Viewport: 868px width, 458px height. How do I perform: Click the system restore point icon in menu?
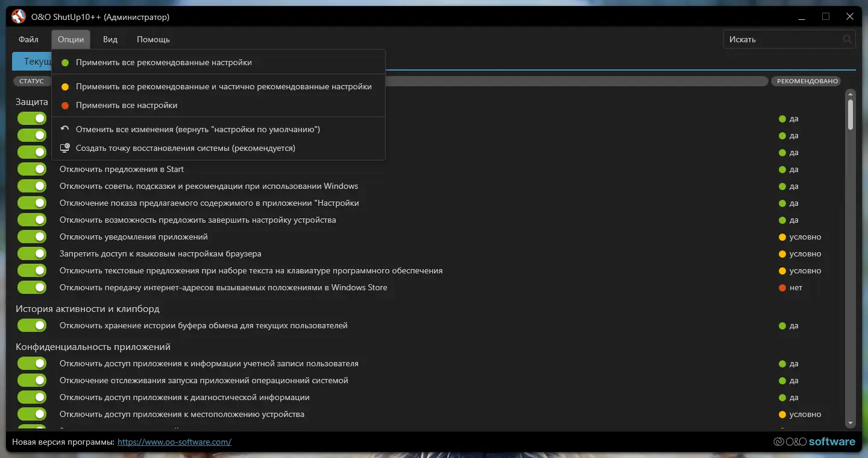(65, 148)
